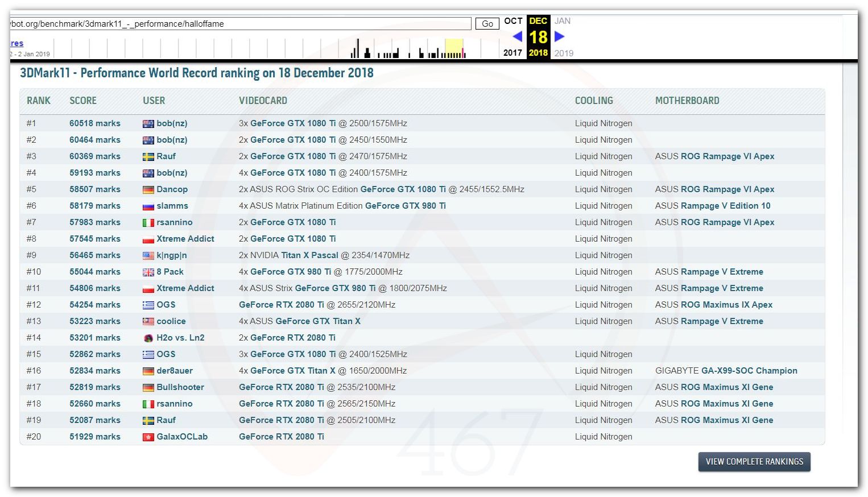Open user profile der8auer
The image size is (868, 497).
(x=175, y=371)
